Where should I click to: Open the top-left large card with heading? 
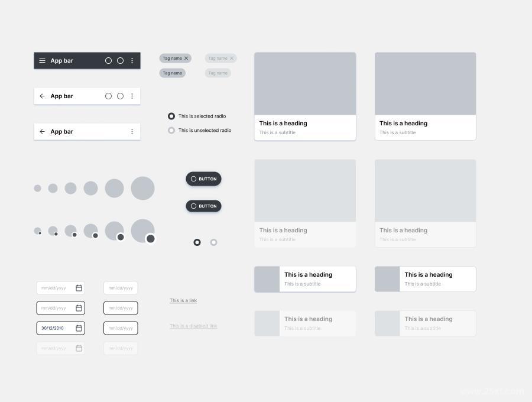tap(305, 96)
